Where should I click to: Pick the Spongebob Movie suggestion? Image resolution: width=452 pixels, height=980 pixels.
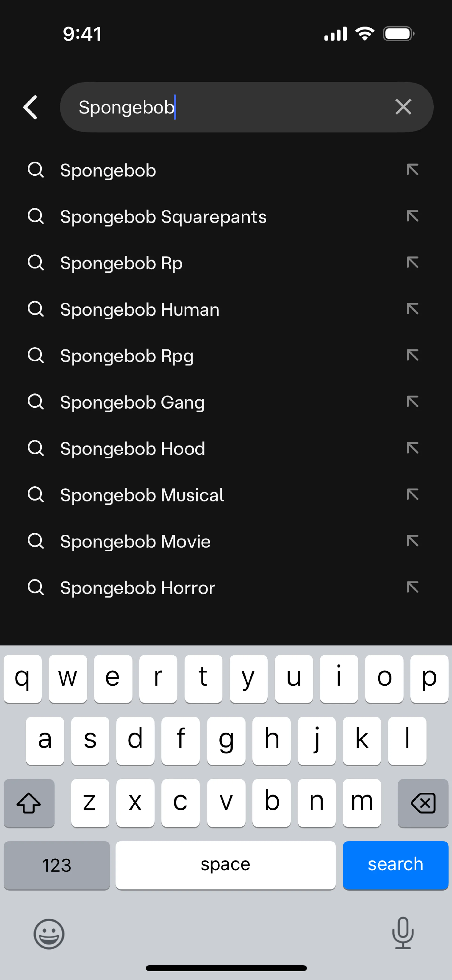point(135,541)
